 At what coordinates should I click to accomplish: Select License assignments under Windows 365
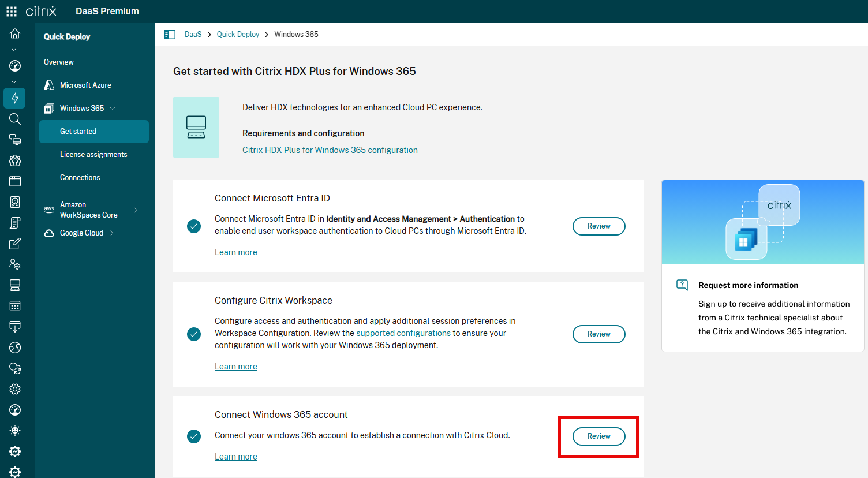click(93, 154)
